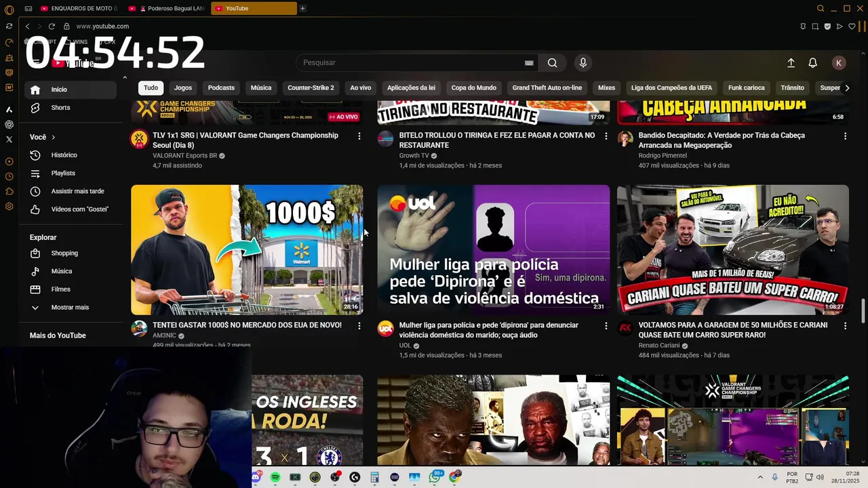Open Playlists in the sidebar
868x488 pixels.
click(x=71, y=174)
